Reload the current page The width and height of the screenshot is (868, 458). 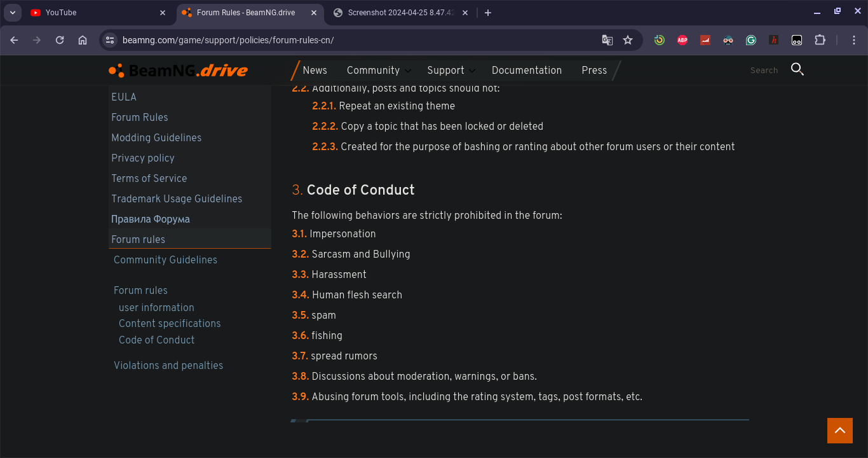pos(60,40)
